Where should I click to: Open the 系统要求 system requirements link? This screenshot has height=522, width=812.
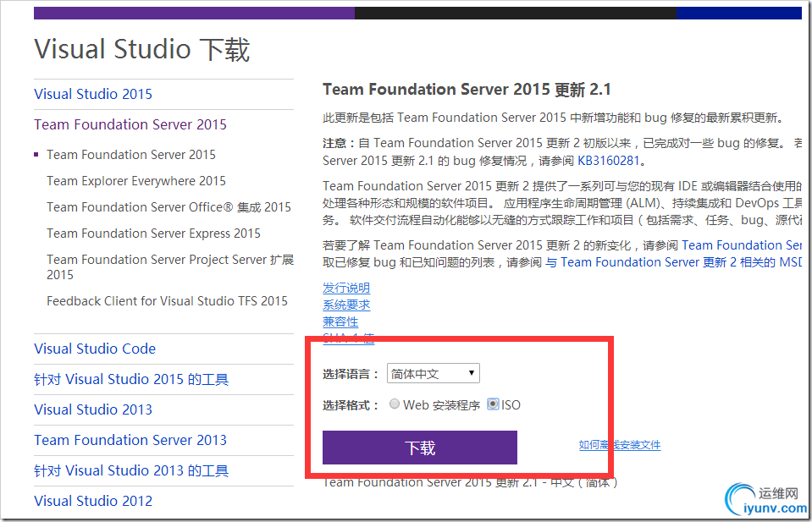tap(346, 305)
